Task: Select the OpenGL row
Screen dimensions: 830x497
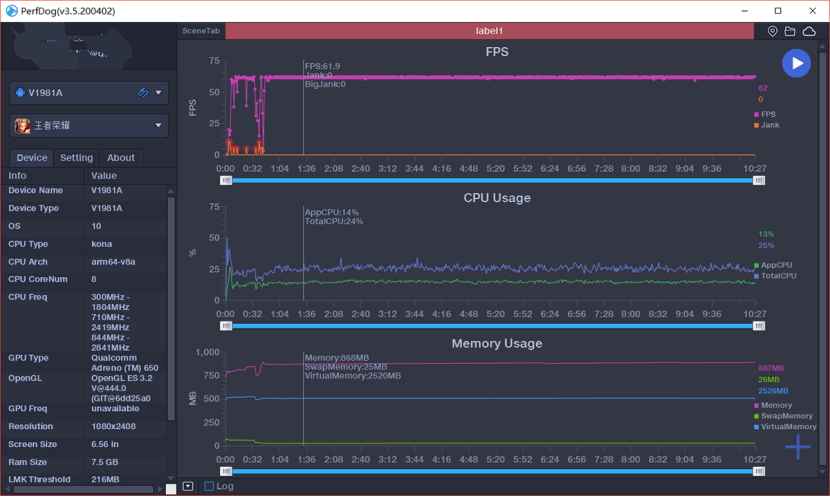Action: [x=84, y=388]
